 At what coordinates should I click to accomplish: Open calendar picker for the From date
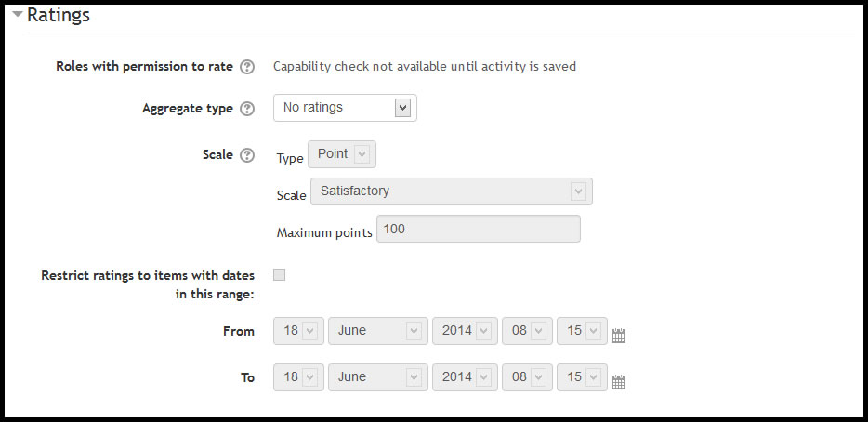pyautogui.click(x=618, y=335)
